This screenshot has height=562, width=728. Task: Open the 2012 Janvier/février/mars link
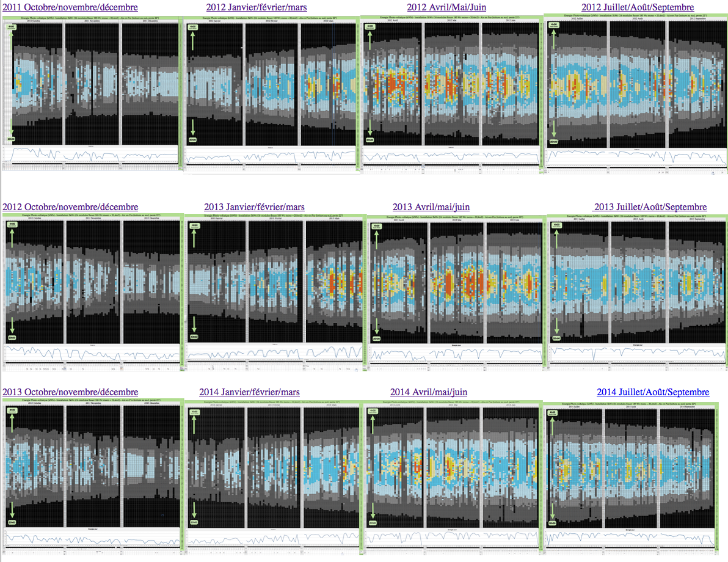257,8
